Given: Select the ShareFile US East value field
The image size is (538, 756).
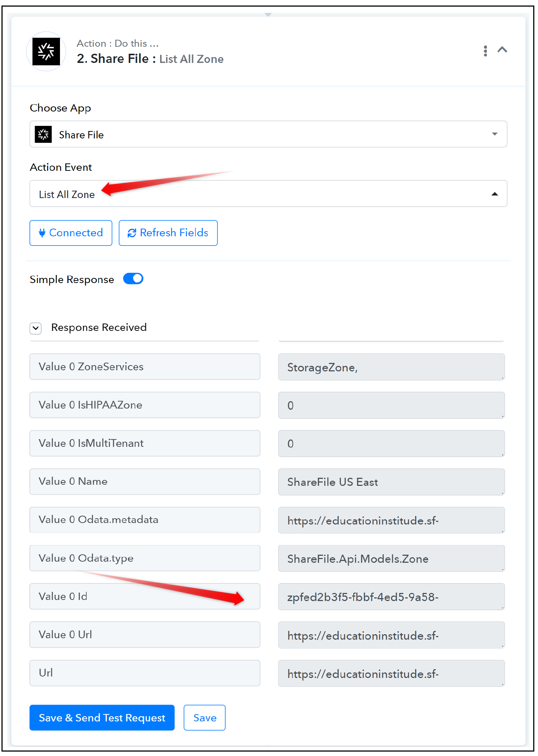Looking at the screenshot, I should pos(392,482).
